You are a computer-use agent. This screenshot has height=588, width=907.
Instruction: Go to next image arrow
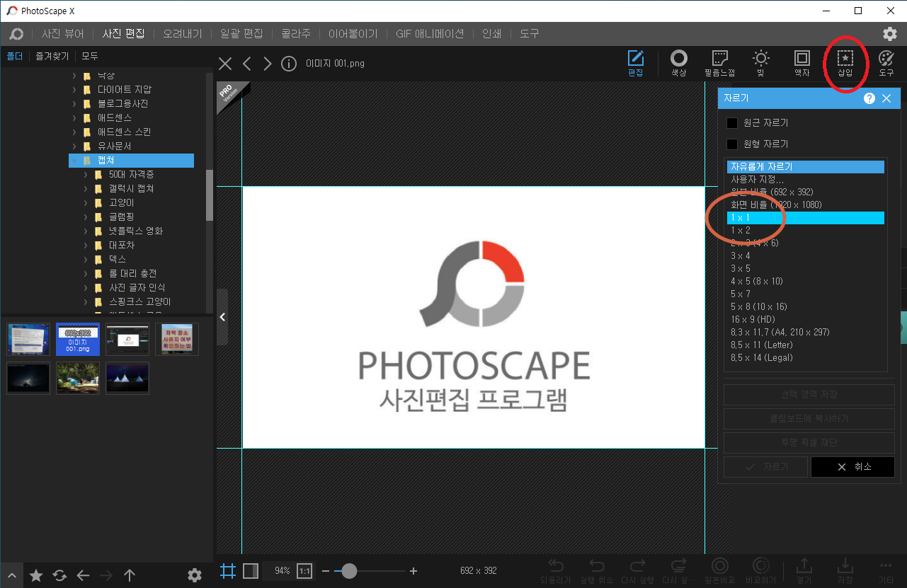pyautogui.click(x=267, y=64)
